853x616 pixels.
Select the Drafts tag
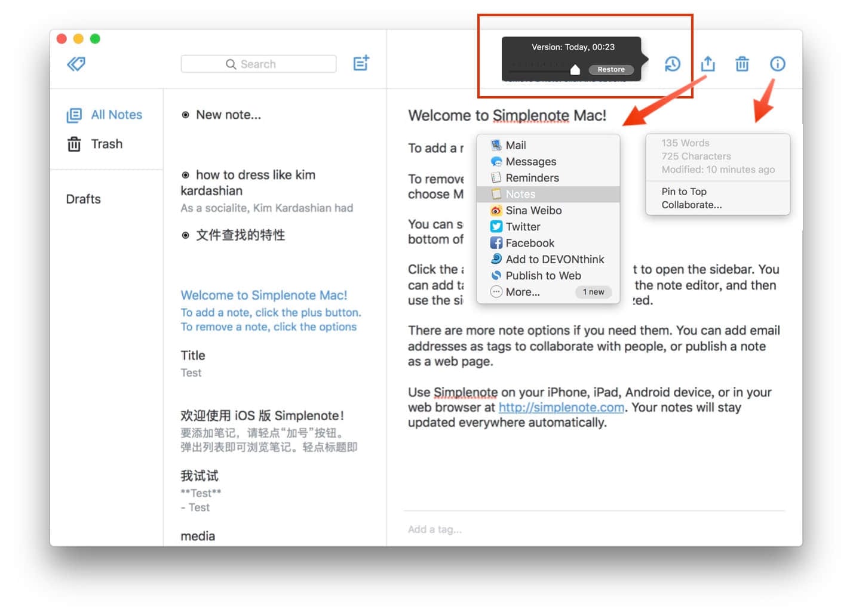pos(83,199)
